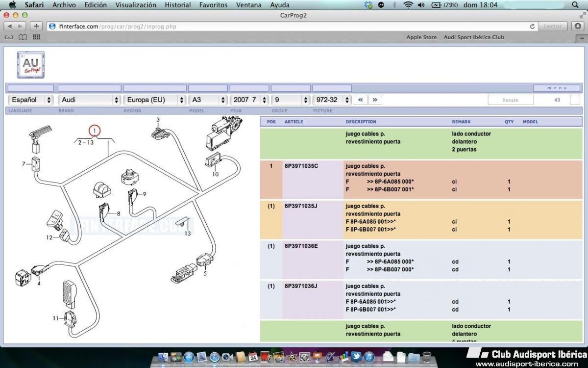
Task: Open the Audi Sport Ibérica Club bookmark
Action: 474,37
